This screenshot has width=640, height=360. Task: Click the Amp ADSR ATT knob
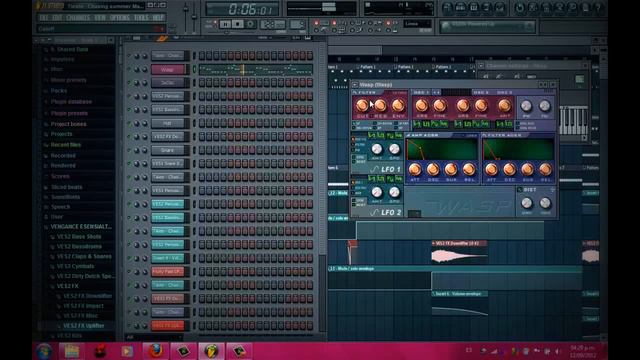coord(415,169)
